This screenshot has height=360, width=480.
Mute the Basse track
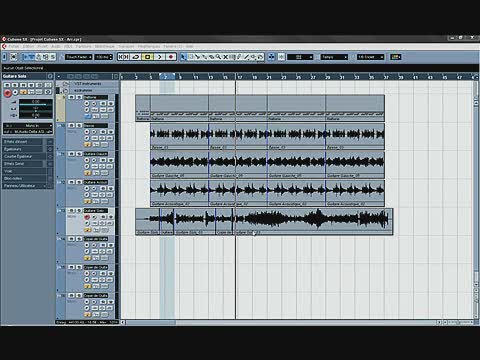click(71, 126)
